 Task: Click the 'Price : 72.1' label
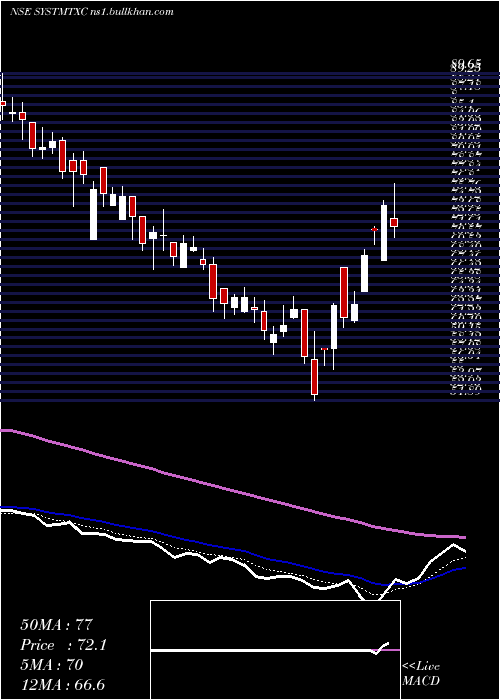coord(63,645)
